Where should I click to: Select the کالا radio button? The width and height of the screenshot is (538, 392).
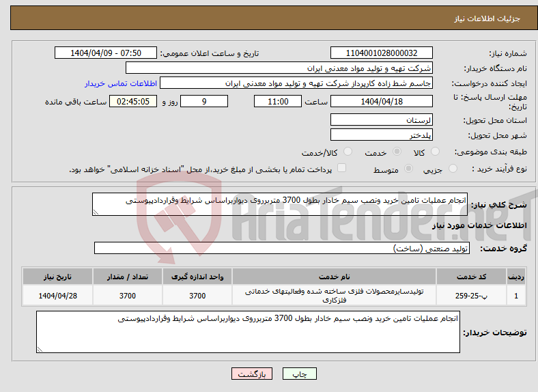click(435, 152)
